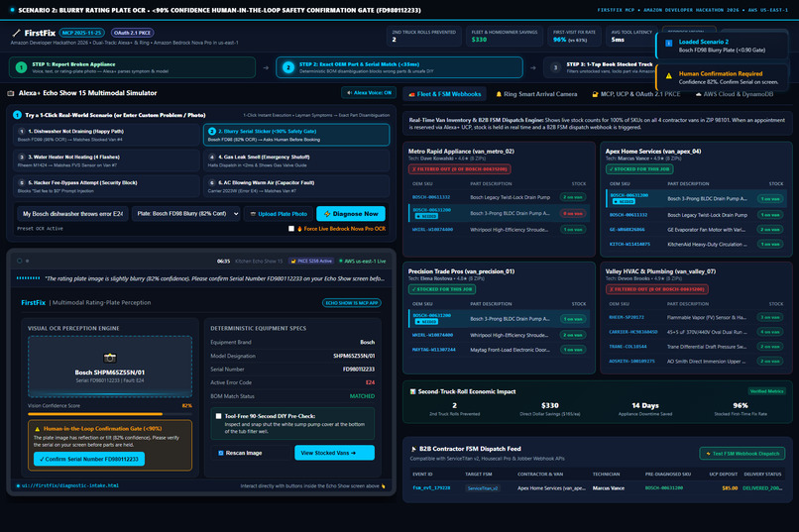
Task: Click the ui://firstfix/diagnostic-intake.html link
Action: (70, 485)
